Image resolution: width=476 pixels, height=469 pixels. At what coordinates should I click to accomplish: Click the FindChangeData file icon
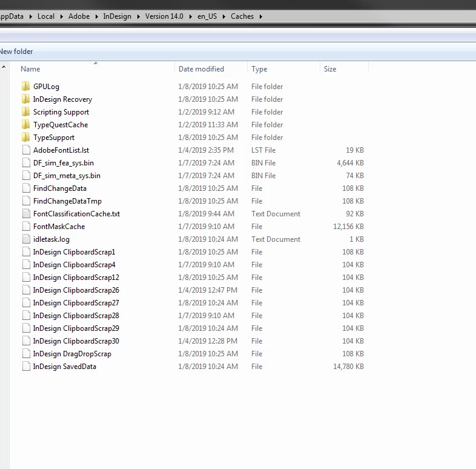pos(26,188)
